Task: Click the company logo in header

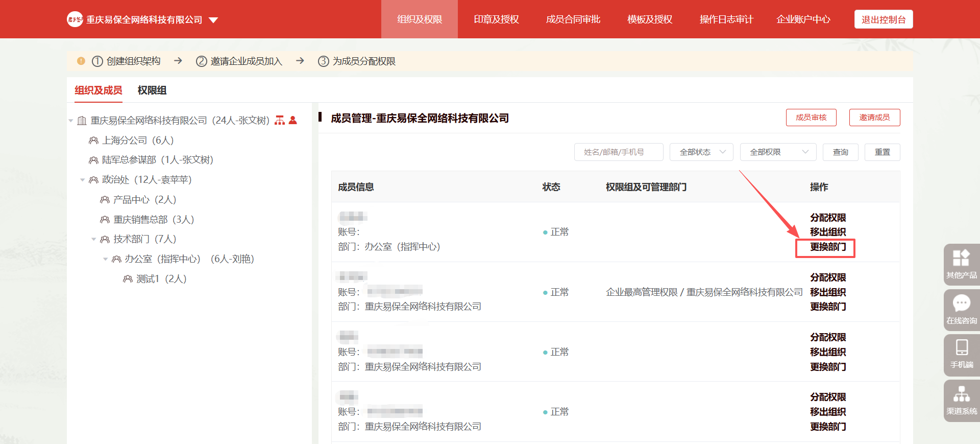Action: point(75,19)
